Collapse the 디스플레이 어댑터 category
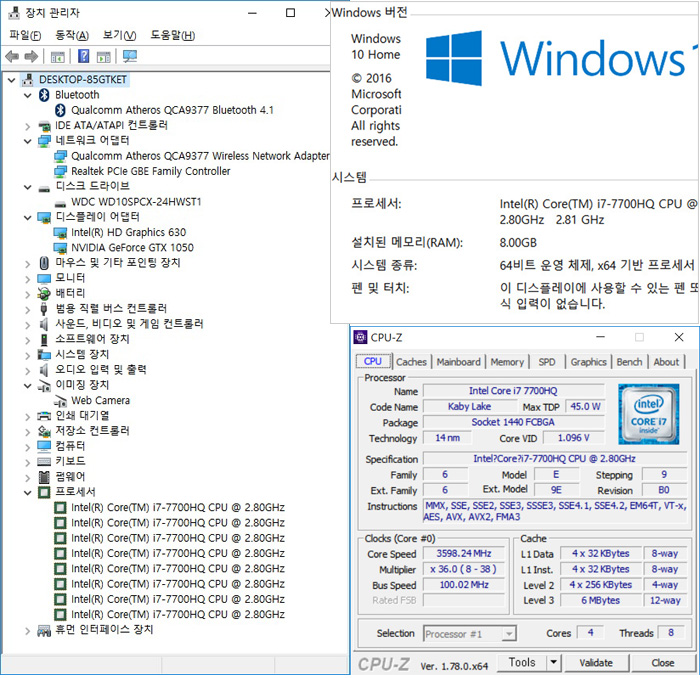The image size is (700, 678). (28, 218)
